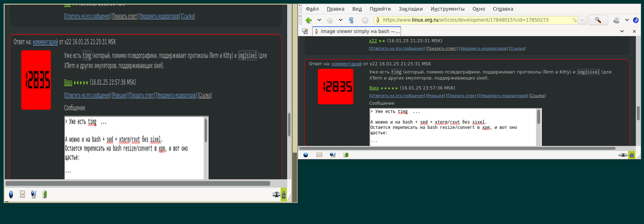This screenshot has width=644, height=224.
Task: Click 'Реакции' link in left window
Action: (x=119, y=95)
